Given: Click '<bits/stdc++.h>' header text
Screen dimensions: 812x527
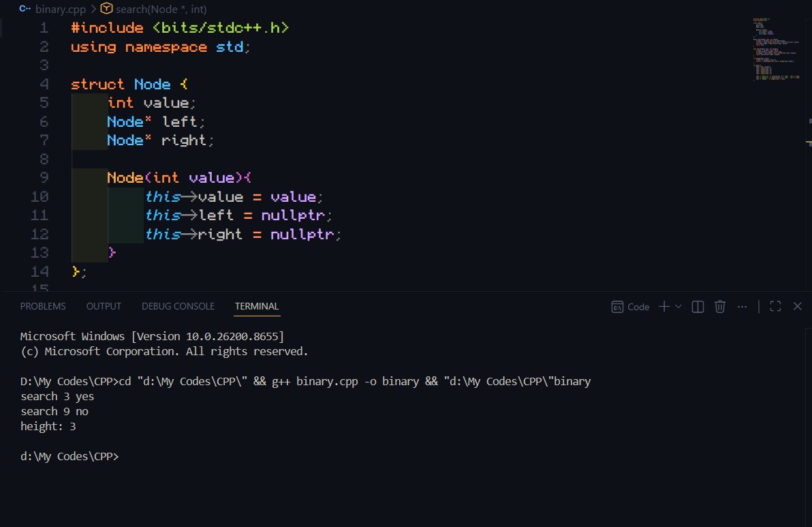Looking at the screenshot, I should coord(221,28).
